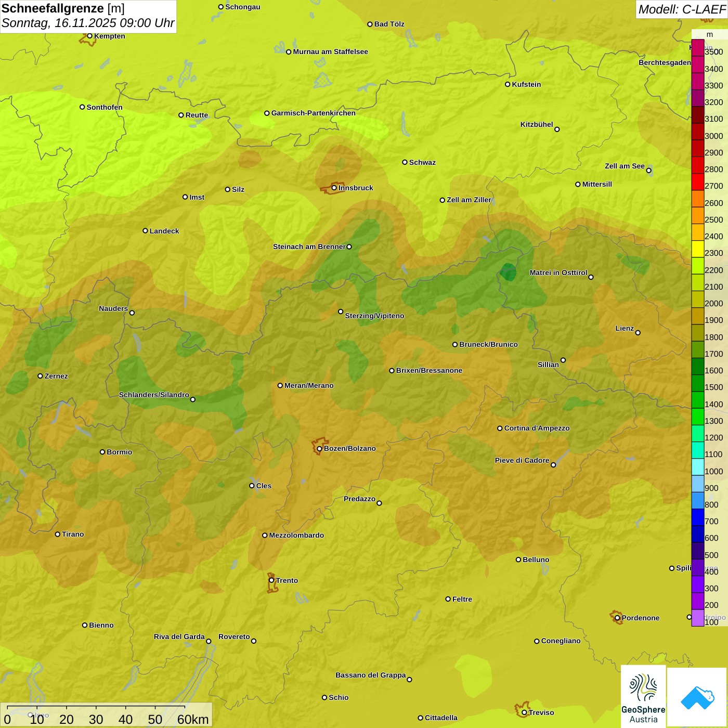Click the Schongau town label

click(243, 7)
